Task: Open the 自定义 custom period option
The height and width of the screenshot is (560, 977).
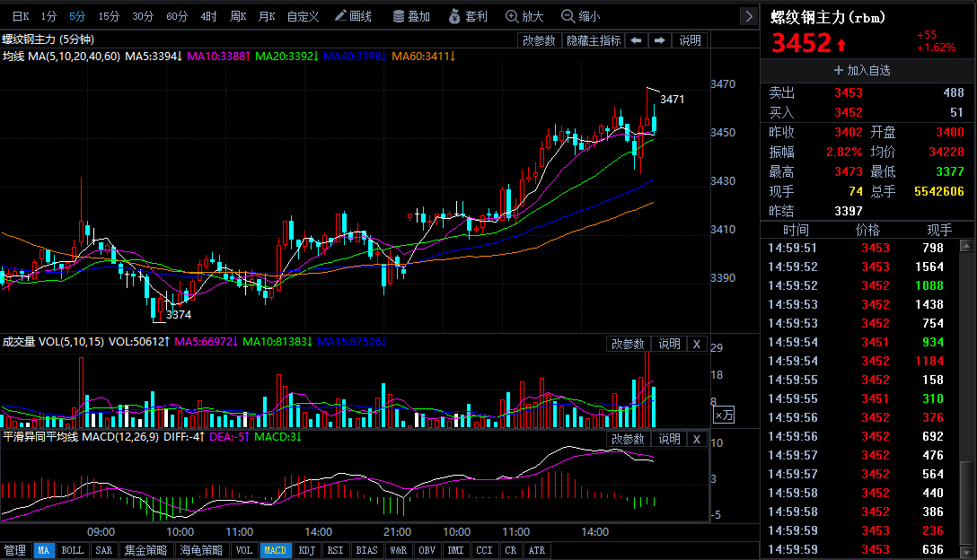Action: tap(303, 16)
